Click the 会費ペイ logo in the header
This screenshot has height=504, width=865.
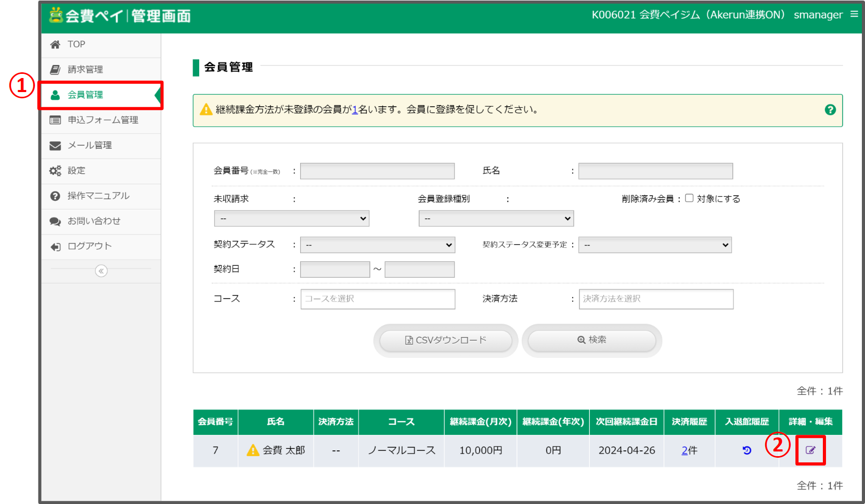120,16
